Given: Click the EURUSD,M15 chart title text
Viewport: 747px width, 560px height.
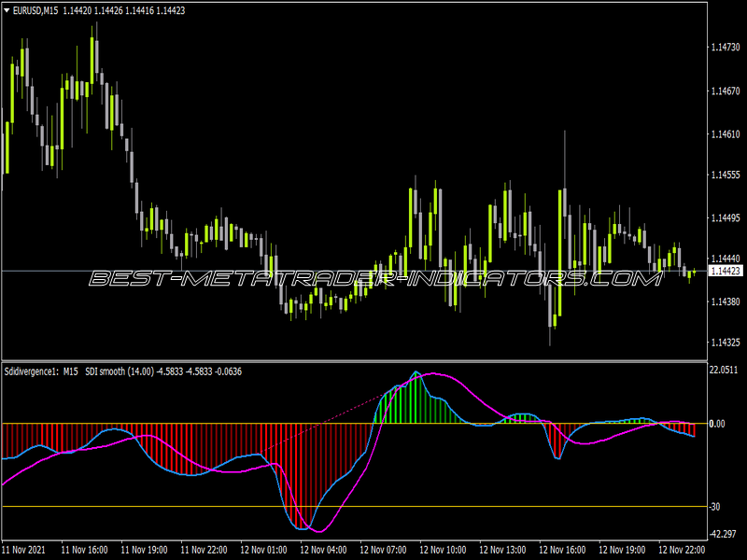Looking at the screenshot, I should [x=35, y=10].
